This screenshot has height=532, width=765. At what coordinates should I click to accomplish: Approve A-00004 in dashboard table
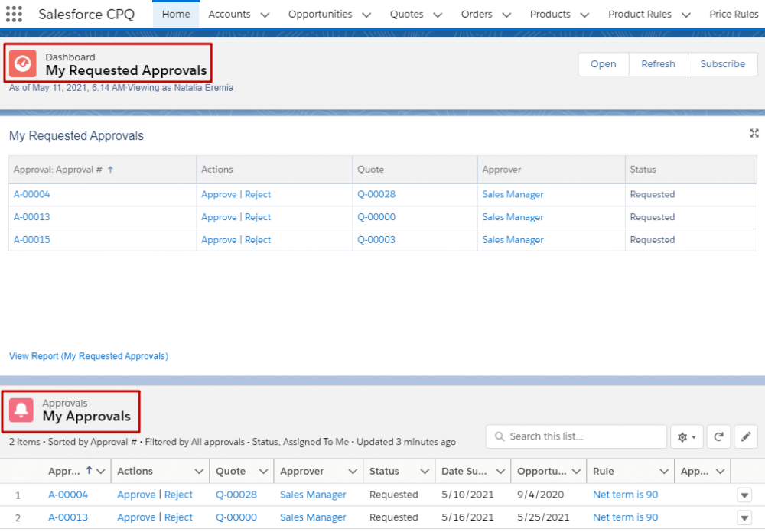coord(219,194)
